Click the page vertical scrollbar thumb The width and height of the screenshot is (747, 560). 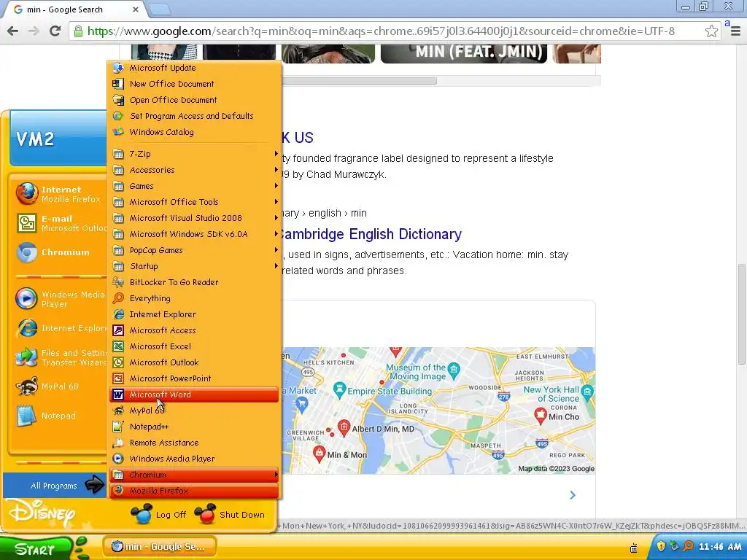click(x=742, y=314)
